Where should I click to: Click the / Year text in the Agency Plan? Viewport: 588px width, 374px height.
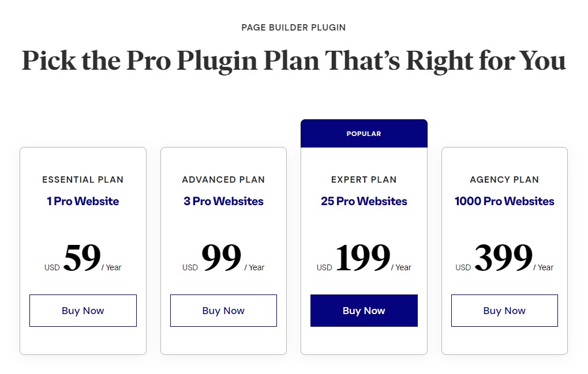click(543, 267)
